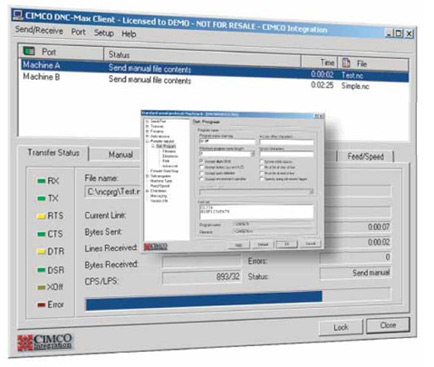Viewport: 434px width, 367px height.
Task: Toggle the Accept digits checkbox in dialog
Action: click(201, 161)
